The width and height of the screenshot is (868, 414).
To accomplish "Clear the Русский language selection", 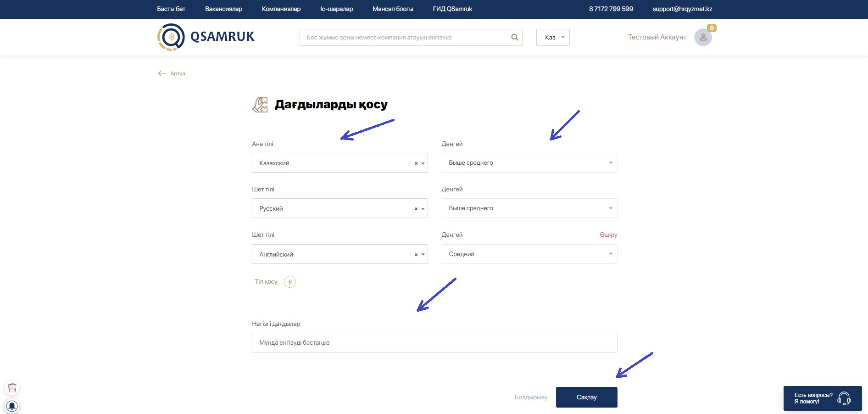I will click(416, 209).
